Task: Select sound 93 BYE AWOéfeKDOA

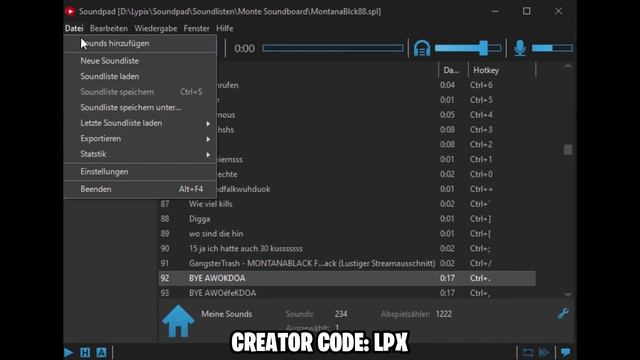Action: point(347,293)
